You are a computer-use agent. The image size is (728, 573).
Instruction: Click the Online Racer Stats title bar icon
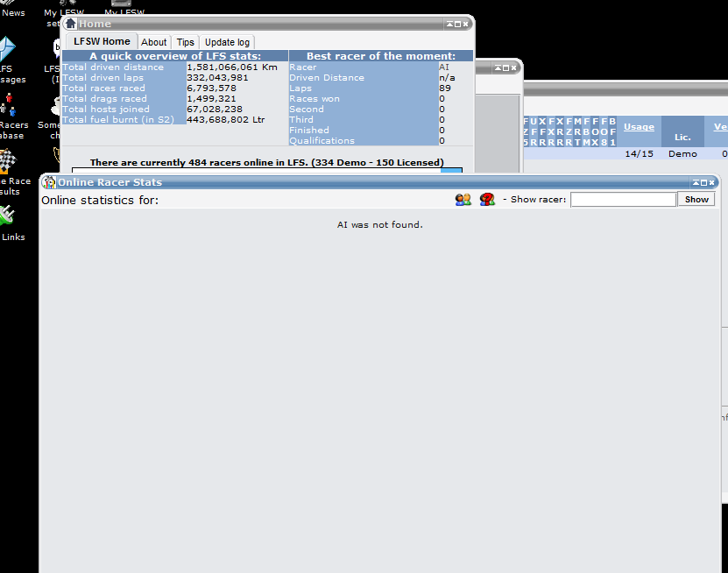pos(49,182)
